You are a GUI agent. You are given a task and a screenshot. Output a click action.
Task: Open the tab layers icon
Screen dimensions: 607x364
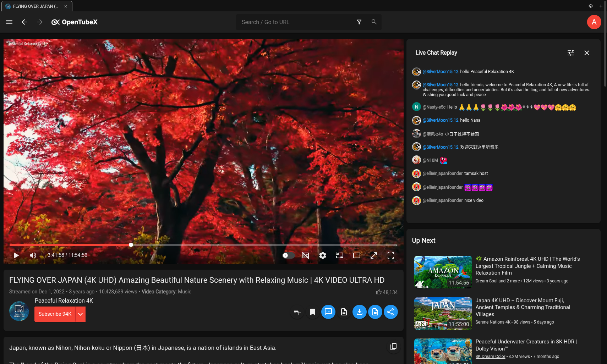591,6
